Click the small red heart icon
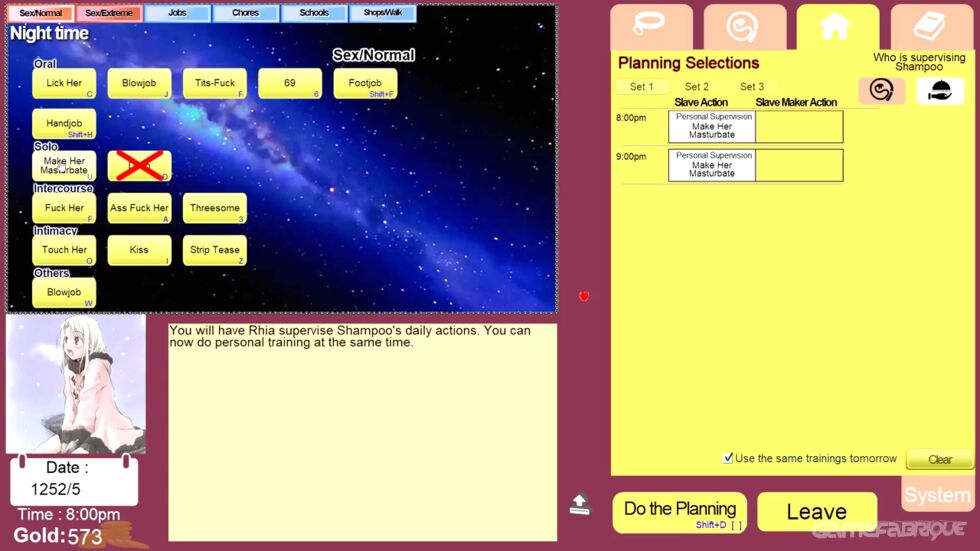Viewport: 980px width, 551px height. pos(584,296)
